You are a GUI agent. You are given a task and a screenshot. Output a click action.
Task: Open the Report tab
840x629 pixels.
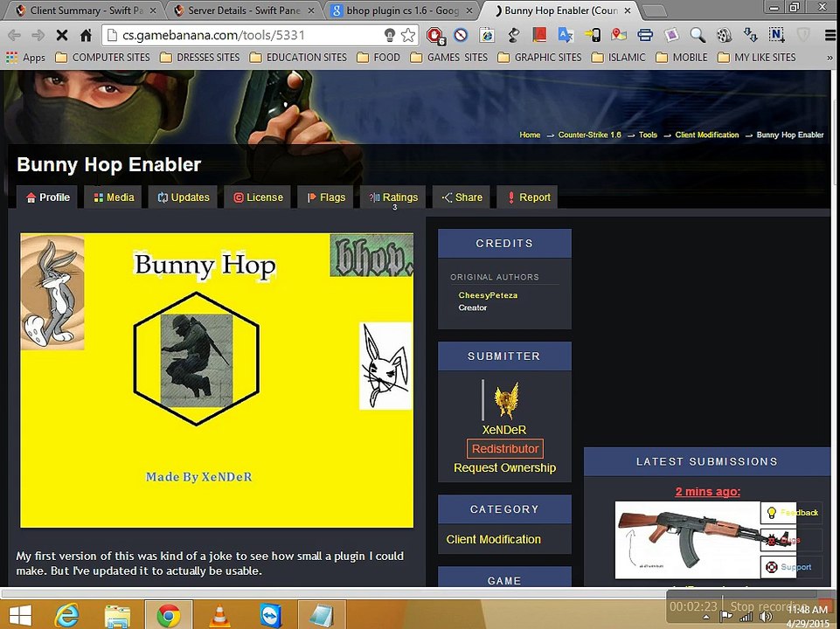pos(528,197)
